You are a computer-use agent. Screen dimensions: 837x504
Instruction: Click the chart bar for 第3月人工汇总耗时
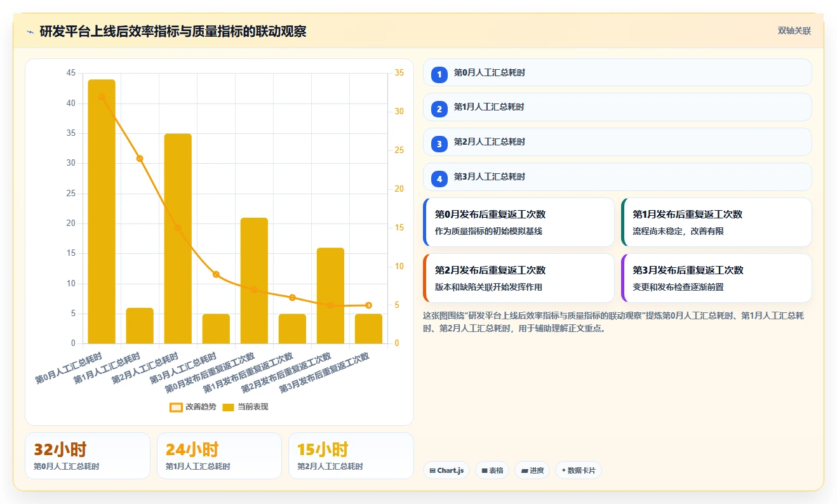[x=216, y=329]
